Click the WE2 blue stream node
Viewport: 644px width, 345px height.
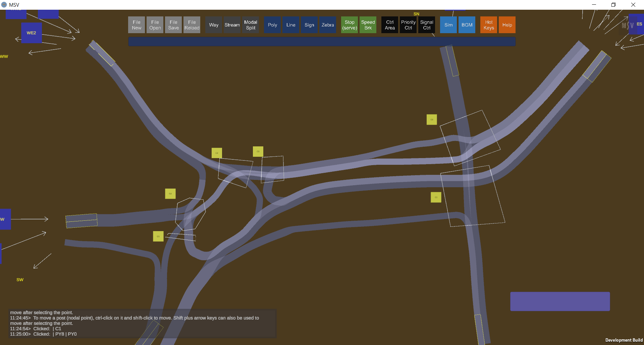(32, 33)
